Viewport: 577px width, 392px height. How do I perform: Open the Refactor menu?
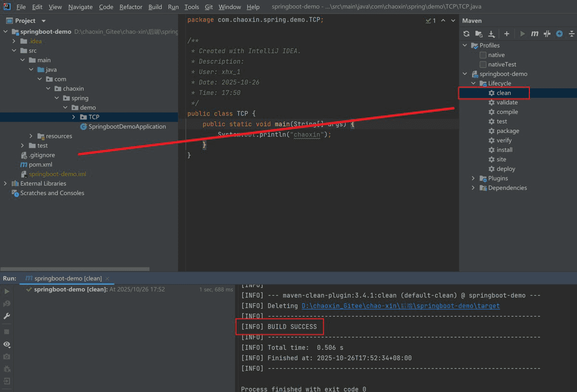pos(131,7)
